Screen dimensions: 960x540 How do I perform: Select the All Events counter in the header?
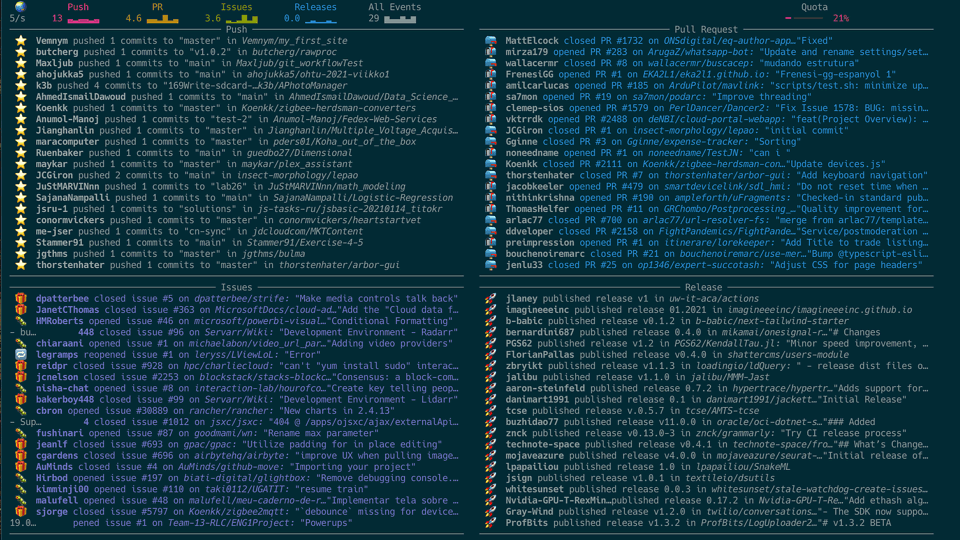click(394, 7)
